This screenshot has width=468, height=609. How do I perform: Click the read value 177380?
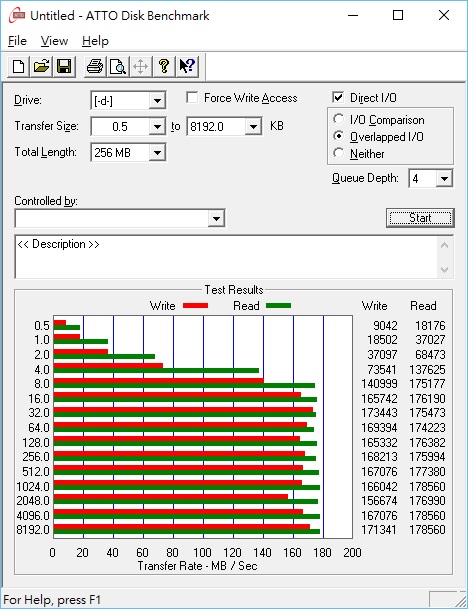tap(427, 472)
